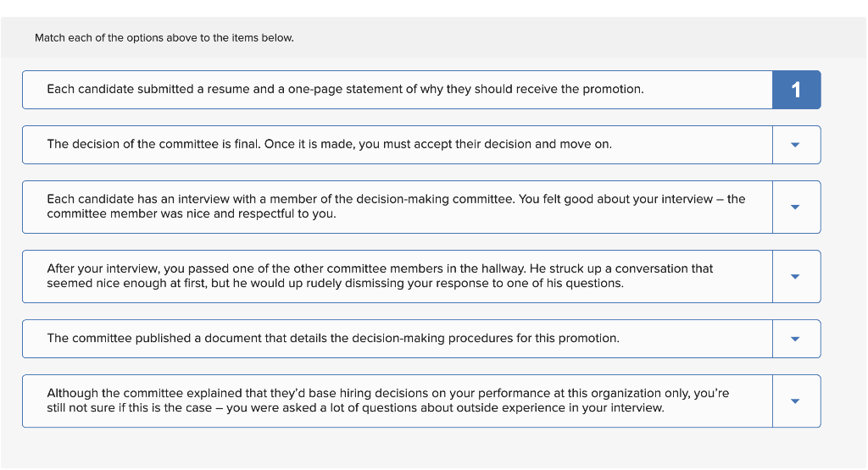Open the dropdown showing selected value 1
This screenshot has width=868, height=470.
(x=796, y=90)
